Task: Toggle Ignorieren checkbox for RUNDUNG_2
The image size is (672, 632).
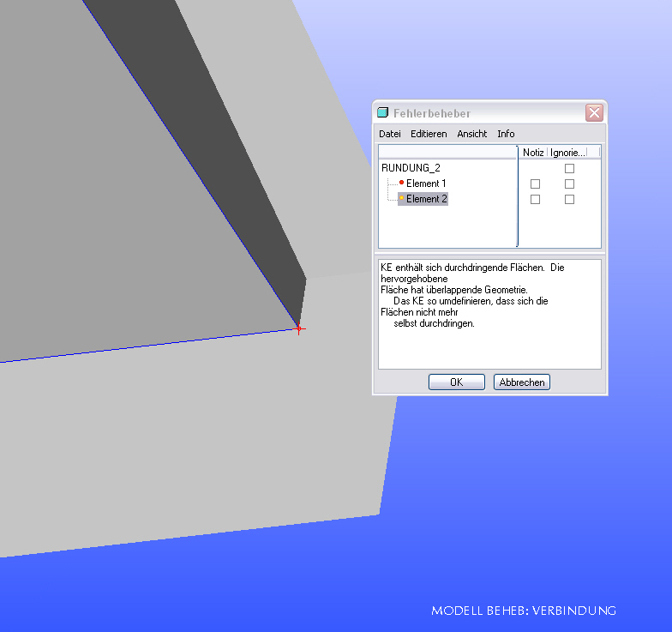Action: 569,168
